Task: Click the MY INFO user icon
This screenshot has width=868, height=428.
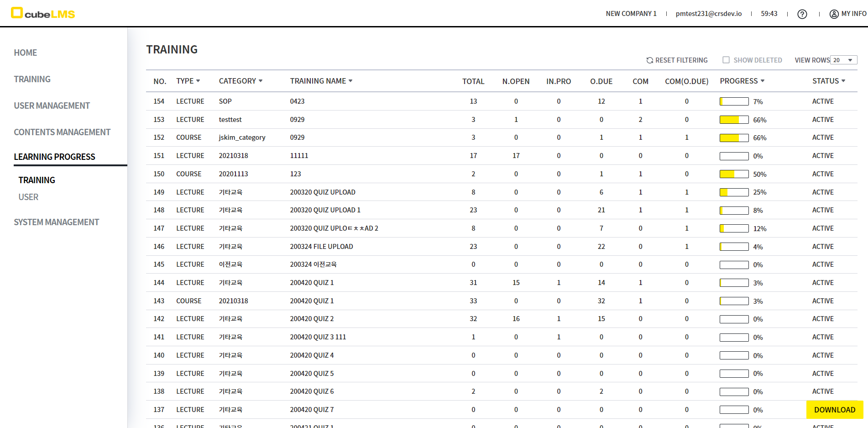Action: [834, 14]
